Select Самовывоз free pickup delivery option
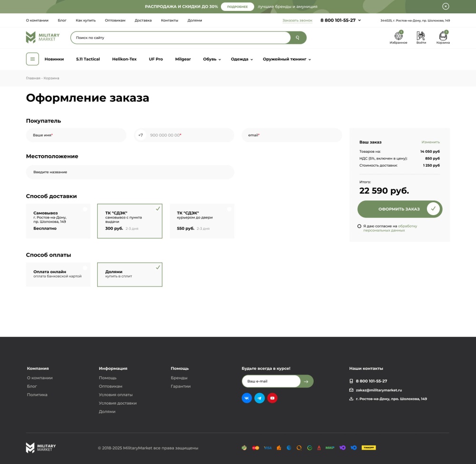 pos(58,221)
